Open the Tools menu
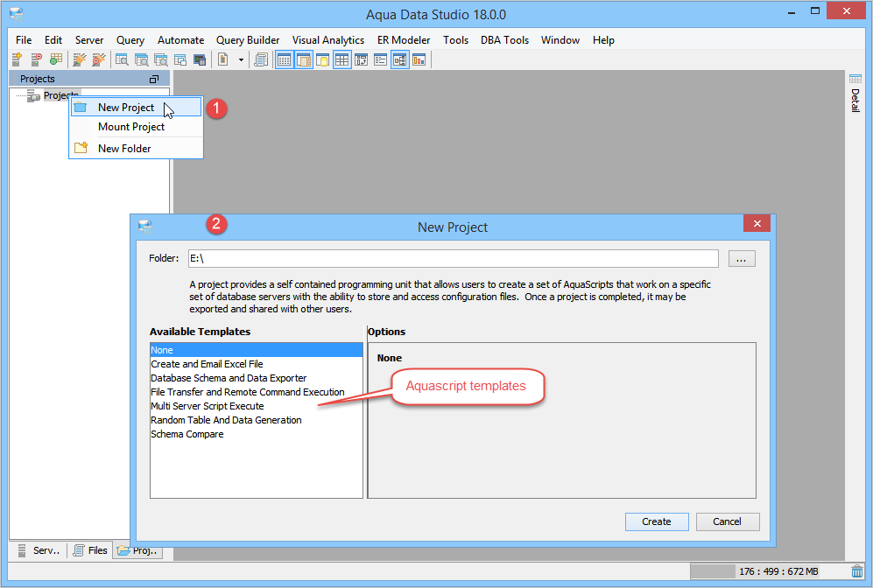The image size is (873, 588). (x=455, y=40)
